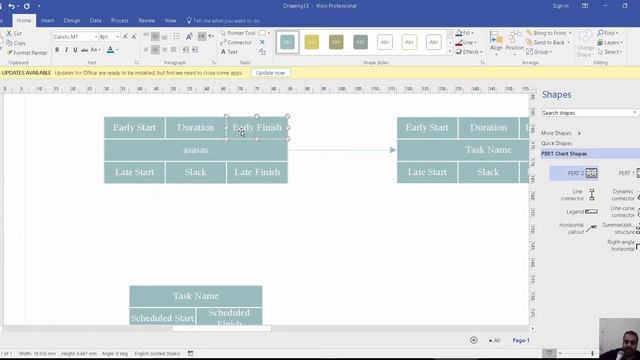Open the Line dropdown
Screen dimensions: 640x360
point(466,42)
